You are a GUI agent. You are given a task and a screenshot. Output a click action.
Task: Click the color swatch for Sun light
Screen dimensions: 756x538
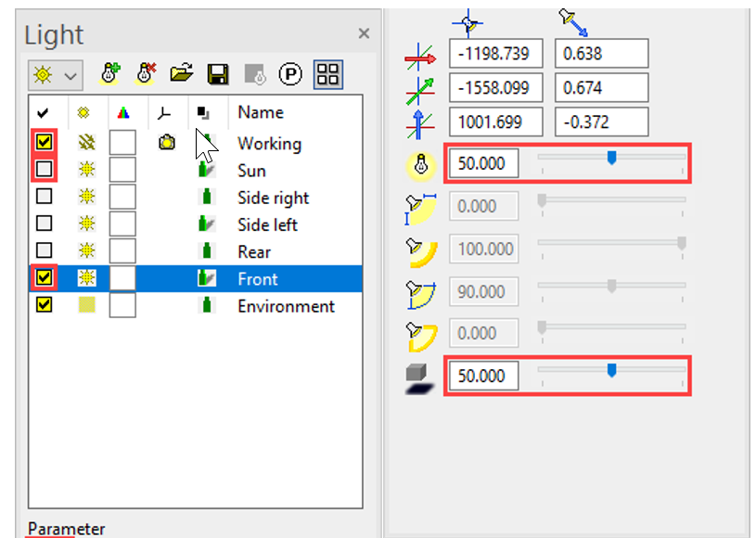[122, 170]
